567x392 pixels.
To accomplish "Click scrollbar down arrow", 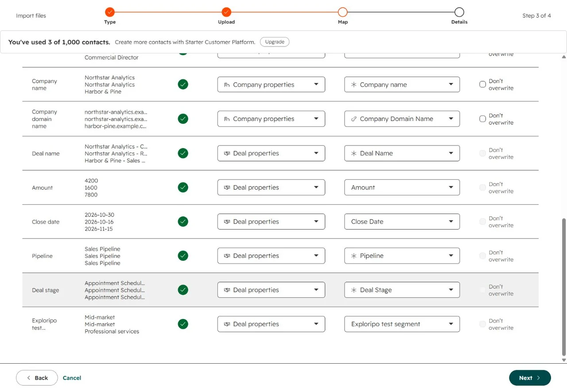I will coord(564,360).
